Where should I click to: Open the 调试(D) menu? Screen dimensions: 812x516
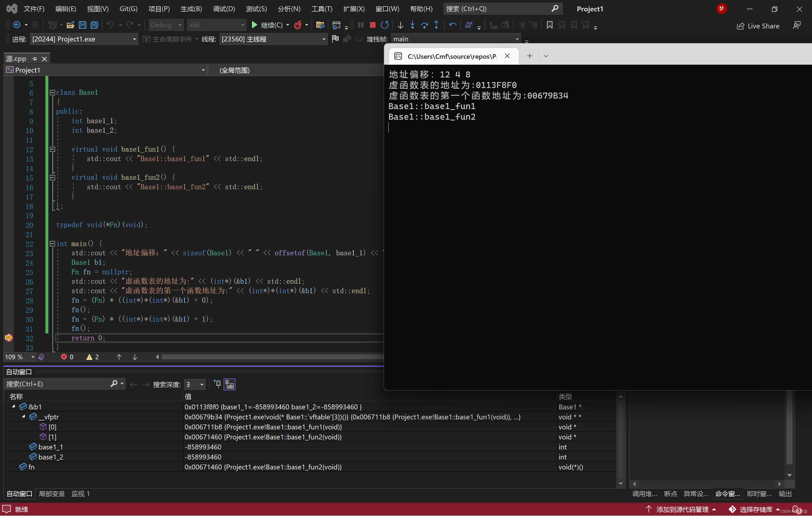(x=224, y=9)
